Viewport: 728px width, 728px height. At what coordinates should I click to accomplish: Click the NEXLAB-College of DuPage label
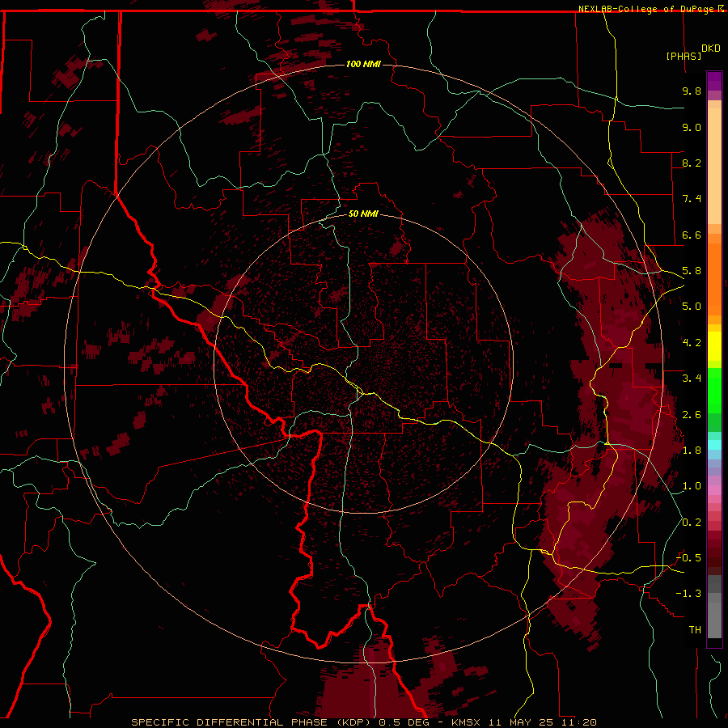(645, 9)
